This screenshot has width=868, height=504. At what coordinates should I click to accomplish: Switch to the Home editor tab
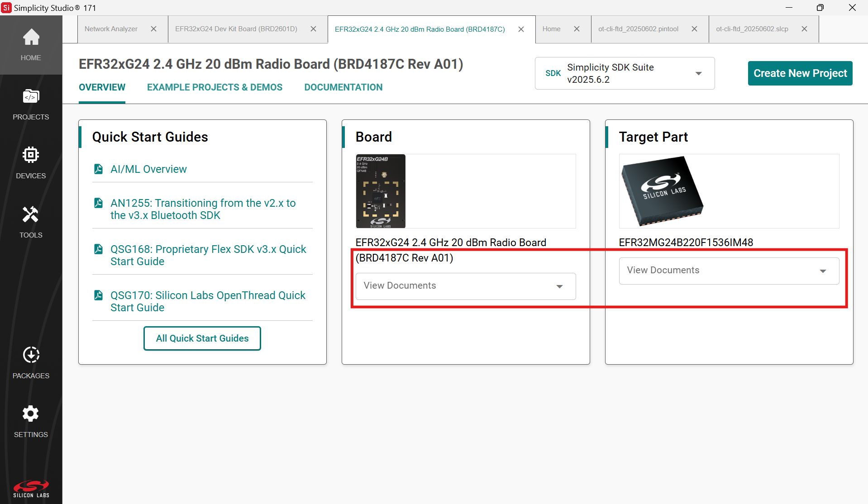pyautogui.click(x=551, y=29)
